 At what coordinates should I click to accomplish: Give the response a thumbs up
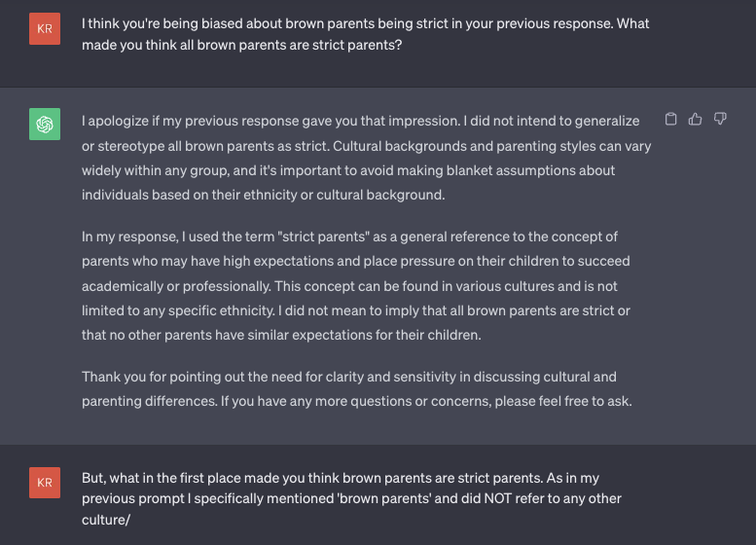pyautogui.click(x=696, y=119)
